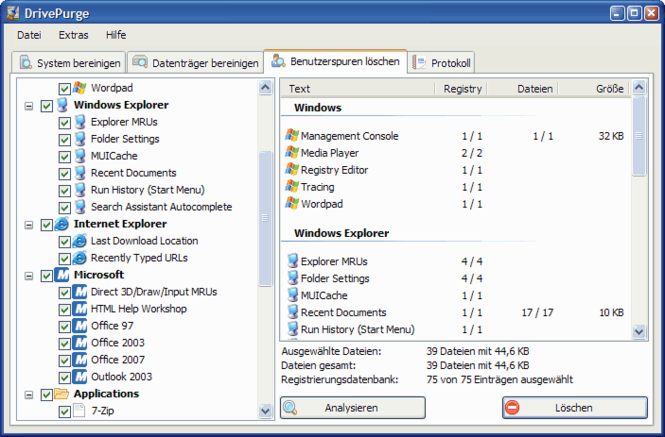This screenshot has width=665, height=437.
Task: Click the Registry Editor Windows flag icon
Action: pos(292,170)
